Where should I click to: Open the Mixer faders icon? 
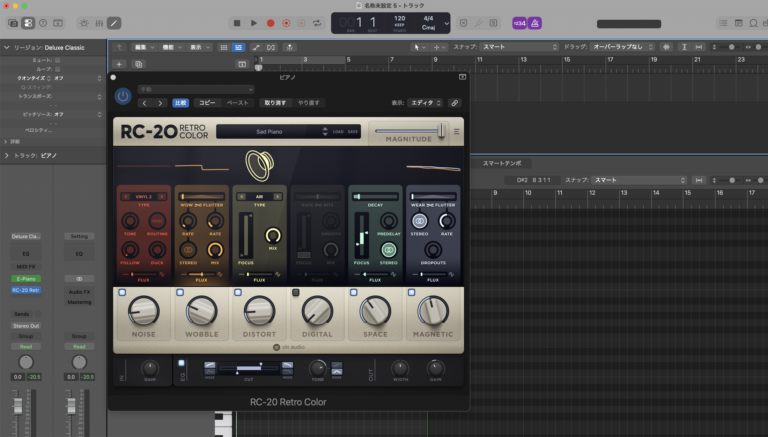click(x=99, y=23)
